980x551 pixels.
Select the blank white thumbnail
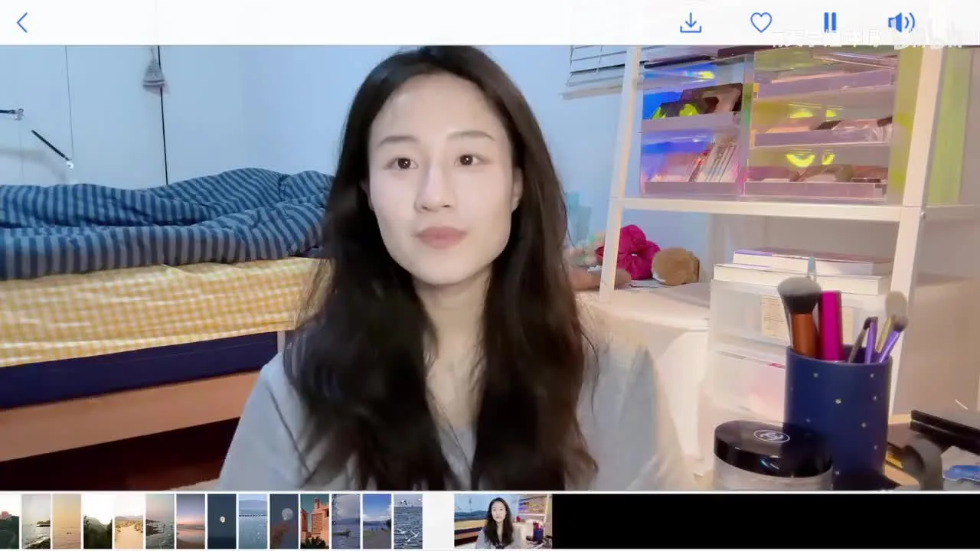pyautogui.click(x=439, y=521)
